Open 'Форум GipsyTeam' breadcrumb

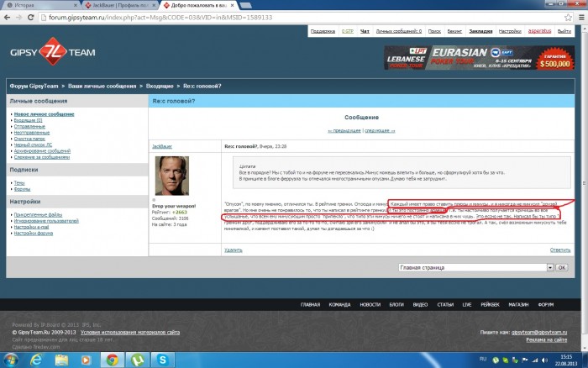point(34,86)
